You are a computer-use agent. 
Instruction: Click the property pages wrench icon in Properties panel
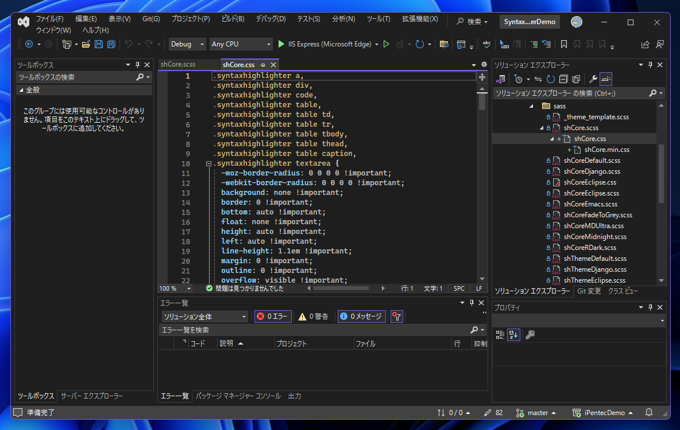[529, 335]
